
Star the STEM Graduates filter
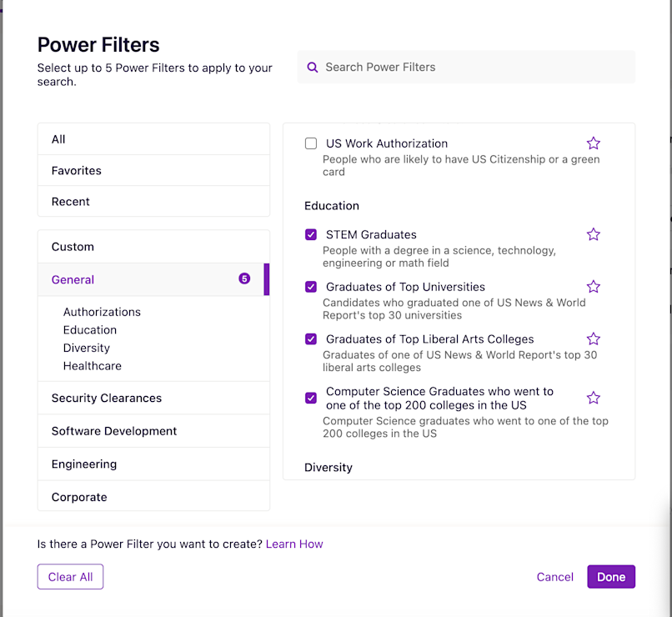point(594,234)
